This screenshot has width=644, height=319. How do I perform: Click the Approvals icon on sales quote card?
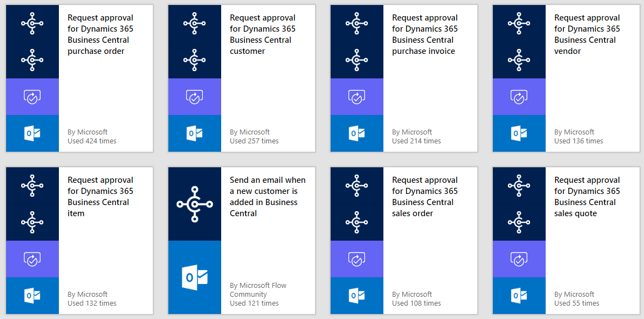[x=519, y=259]
